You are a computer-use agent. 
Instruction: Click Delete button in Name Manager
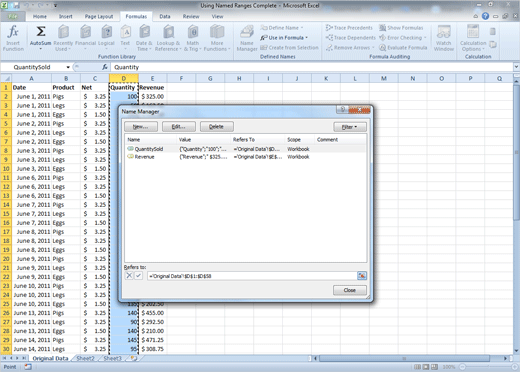[216, 127]
